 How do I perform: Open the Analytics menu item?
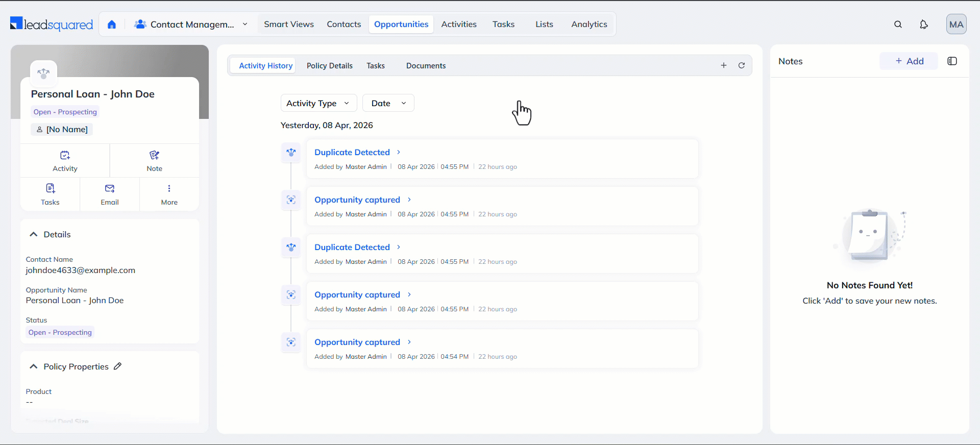tap(589, 24)
